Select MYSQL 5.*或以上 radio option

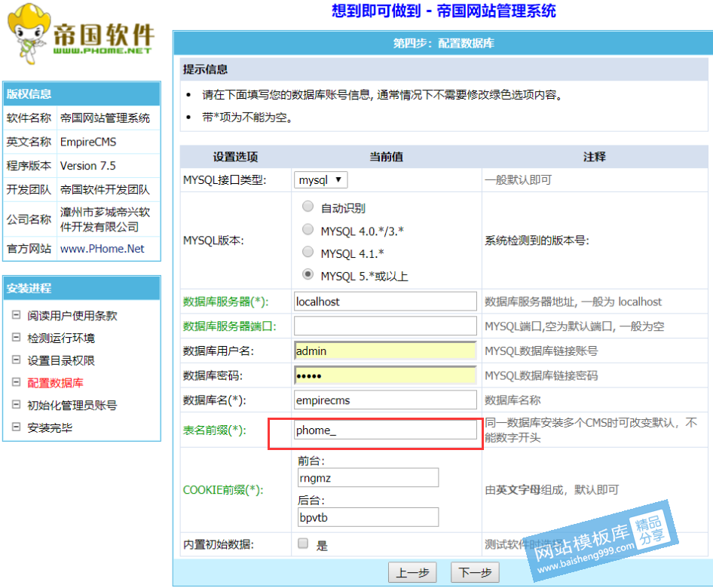point(308,274)
